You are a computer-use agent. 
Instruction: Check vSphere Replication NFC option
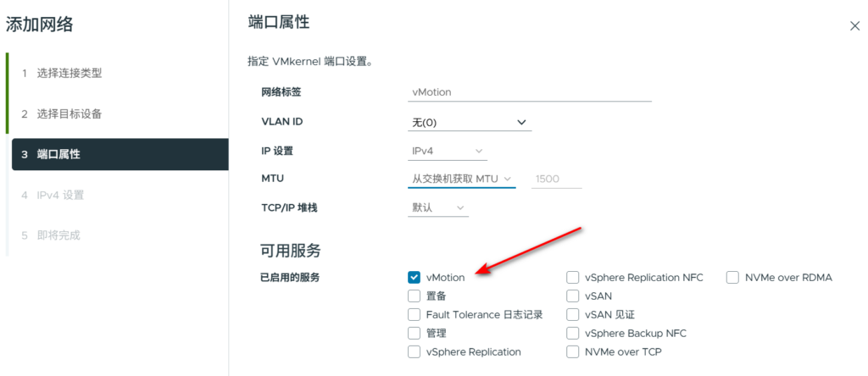click(573, 277)
